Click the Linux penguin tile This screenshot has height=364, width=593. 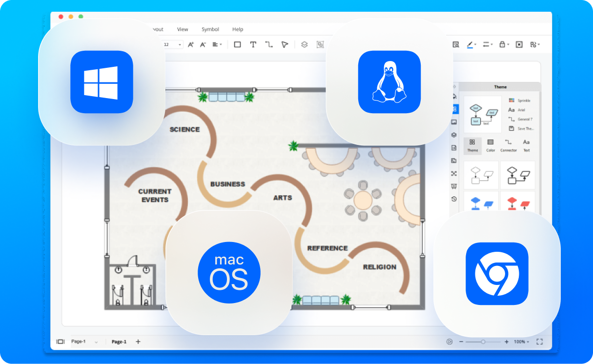pos(389,82)
